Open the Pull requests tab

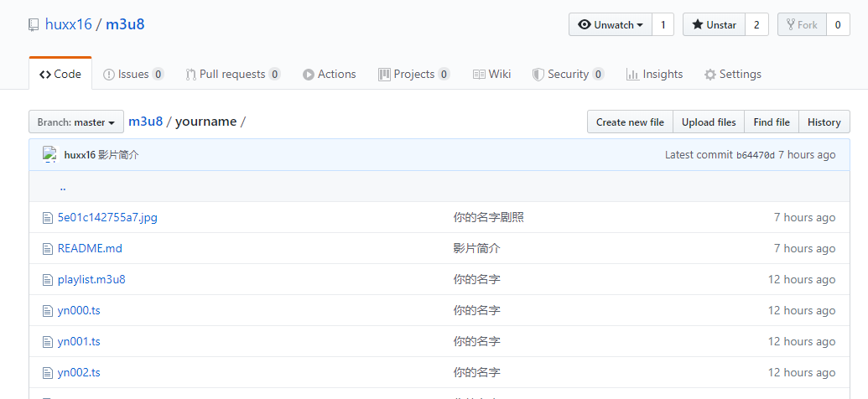tap(233, 74)
